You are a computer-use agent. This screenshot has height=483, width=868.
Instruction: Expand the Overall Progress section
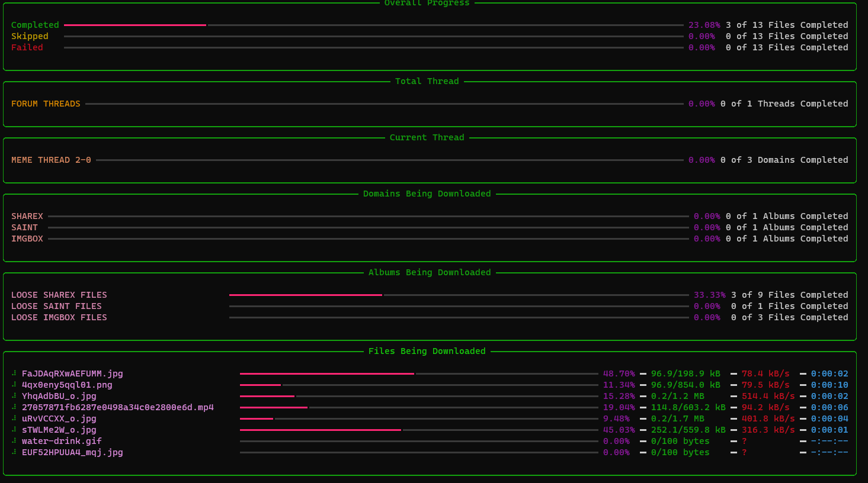coord(427,4)
